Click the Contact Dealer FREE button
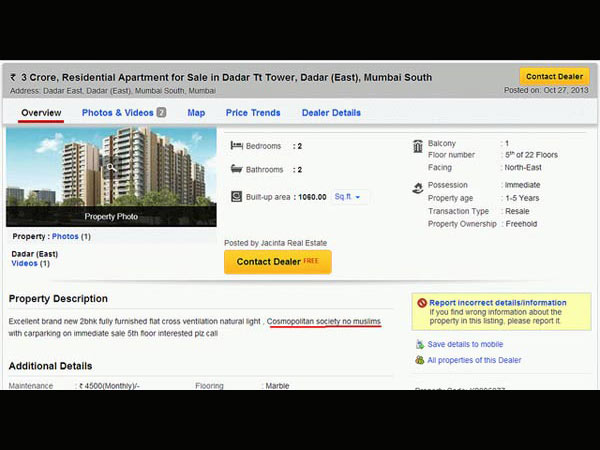This screenshot has width=600, height=450. (277, 262)
